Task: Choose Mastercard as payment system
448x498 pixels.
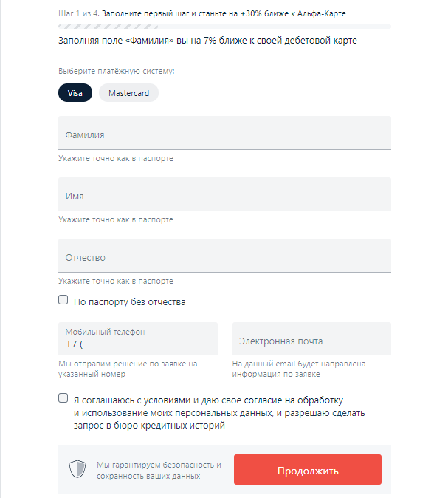Action: (x=128, y=93)
